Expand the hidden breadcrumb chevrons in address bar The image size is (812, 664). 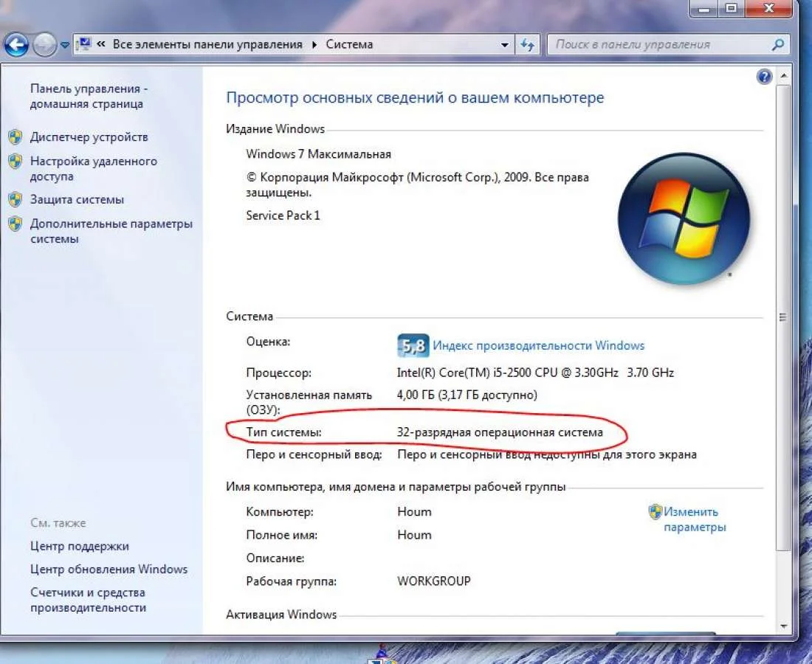coord(102,44)
